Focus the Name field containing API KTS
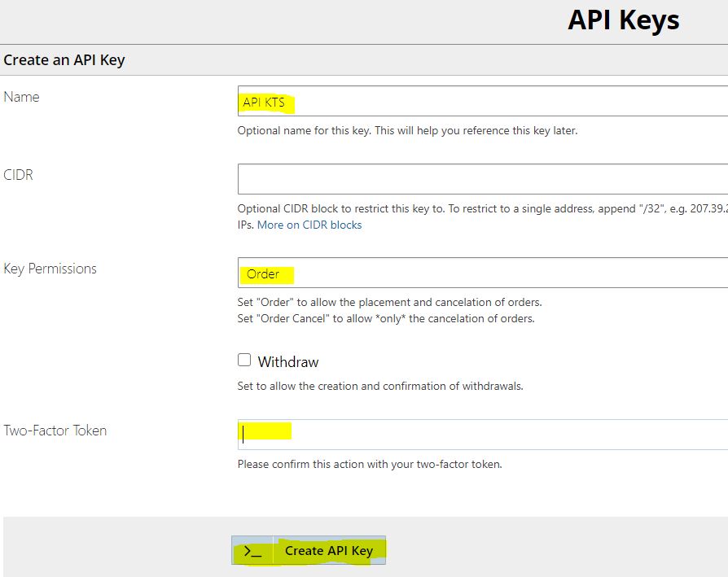This screenshot has width=728, height=577. [482, 102]
